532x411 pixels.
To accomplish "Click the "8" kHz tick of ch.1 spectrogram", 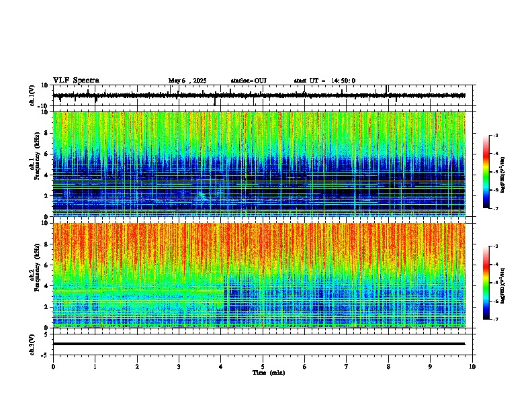I will [x=46, y=133].
